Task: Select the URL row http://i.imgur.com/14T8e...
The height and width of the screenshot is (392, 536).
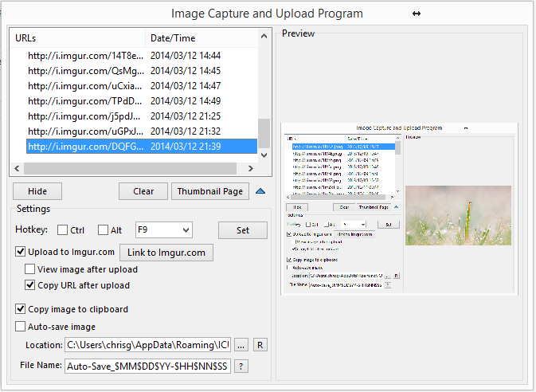Action: (142, 56)
